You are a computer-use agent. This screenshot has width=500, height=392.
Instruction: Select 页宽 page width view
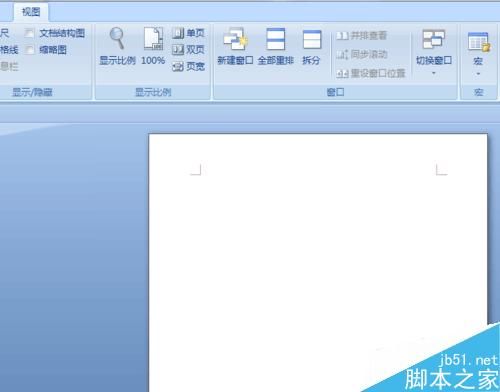point(188,66)
